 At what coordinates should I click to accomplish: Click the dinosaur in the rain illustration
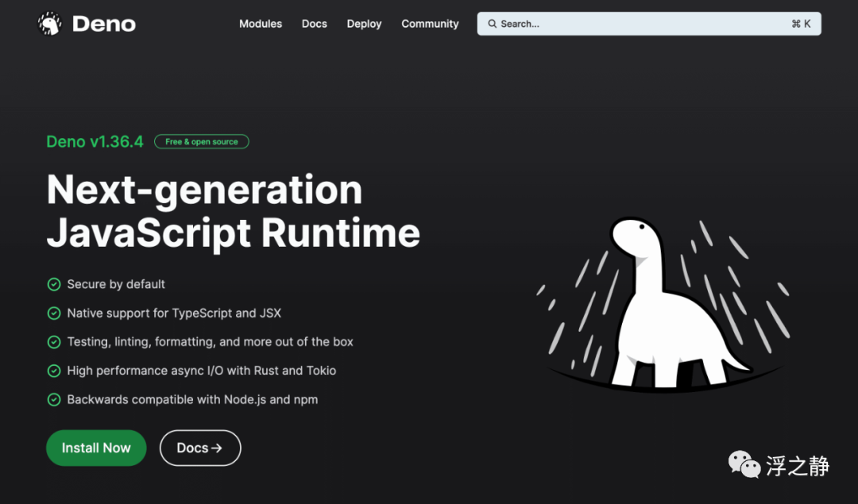coord(663,304)
